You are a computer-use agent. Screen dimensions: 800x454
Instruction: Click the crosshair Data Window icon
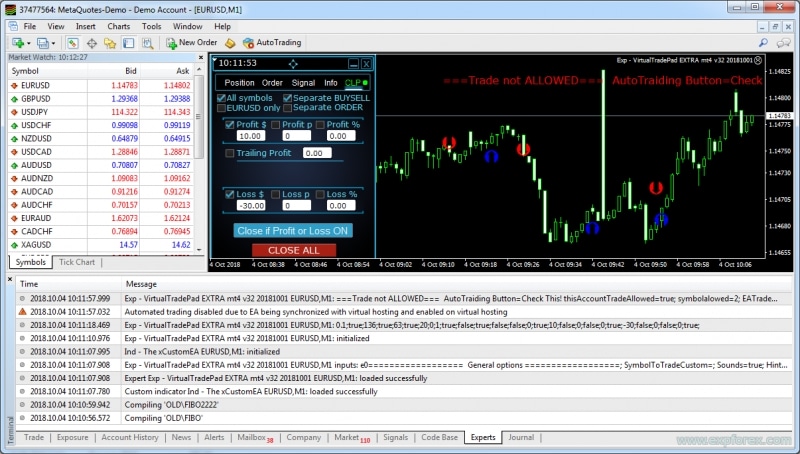tap(92, 43)
